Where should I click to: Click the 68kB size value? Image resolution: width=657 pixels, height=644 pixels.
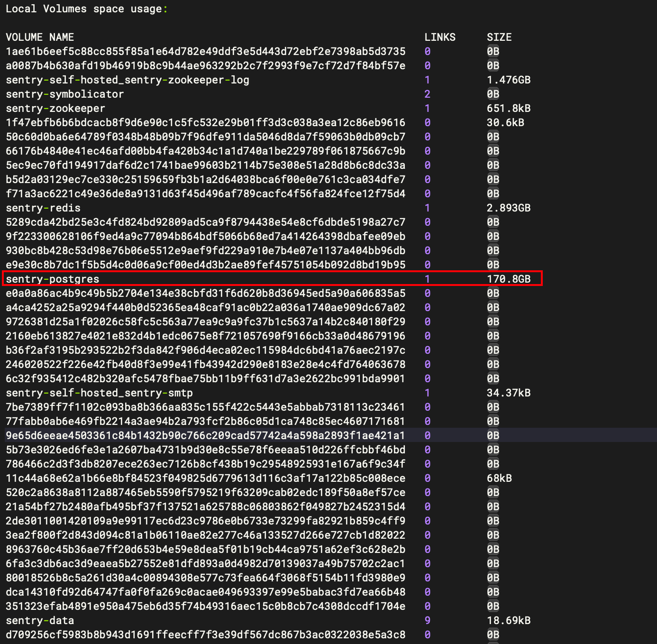[499, 478]
